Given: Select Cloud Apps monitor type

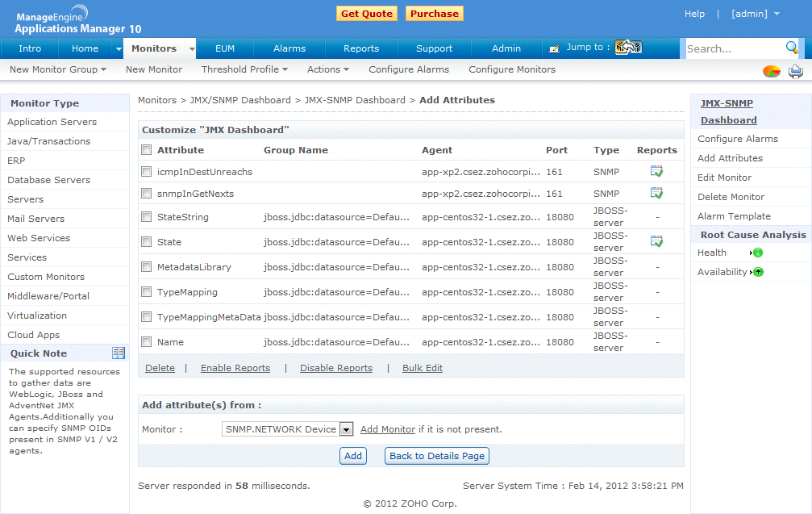Looking at the screenshot, I should (x=34, y=335).
